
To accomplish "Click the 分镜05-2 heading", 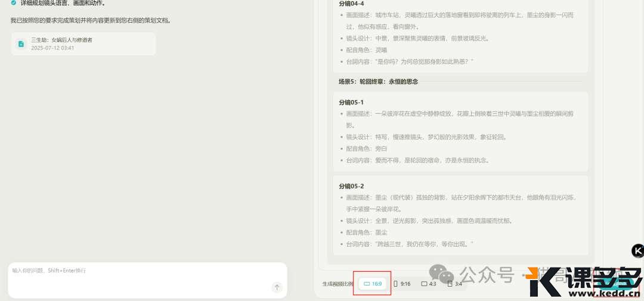I will (351, 186).
